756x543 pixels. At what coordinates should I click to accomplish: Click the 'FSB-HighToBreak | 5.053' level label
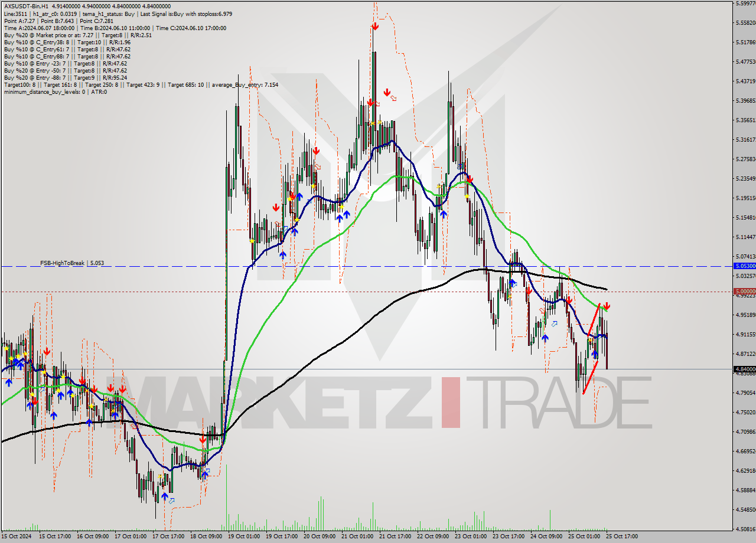pyautogui.click(x=72, y=263)
